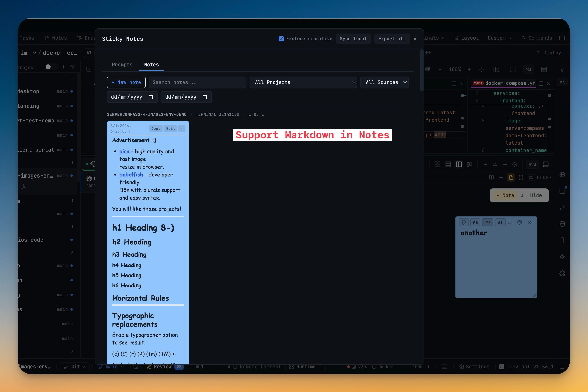588x392 pixels.
Task: Toggle the switch in the project sidebar header
Action: [51, 67]
